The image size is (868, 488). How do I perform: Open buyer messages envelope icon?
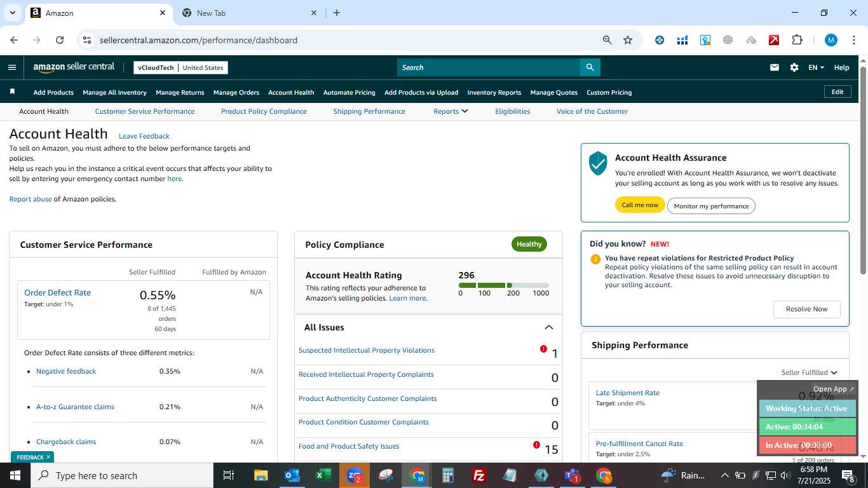coord(774,67)
